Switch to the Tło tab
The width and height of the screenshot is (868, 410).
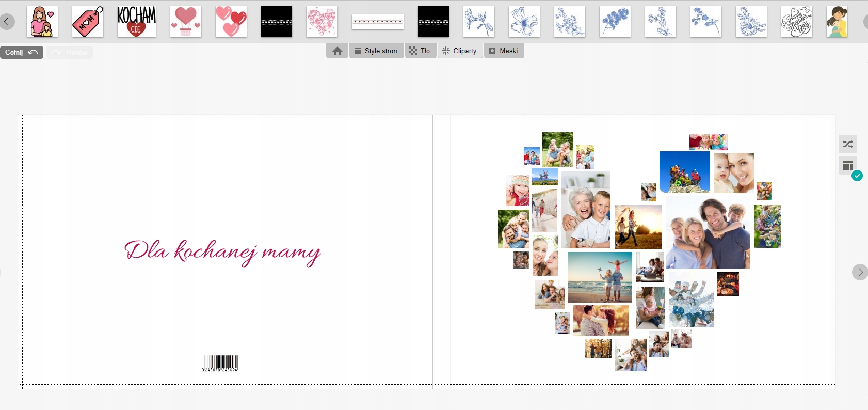click(x=420, y=51)
